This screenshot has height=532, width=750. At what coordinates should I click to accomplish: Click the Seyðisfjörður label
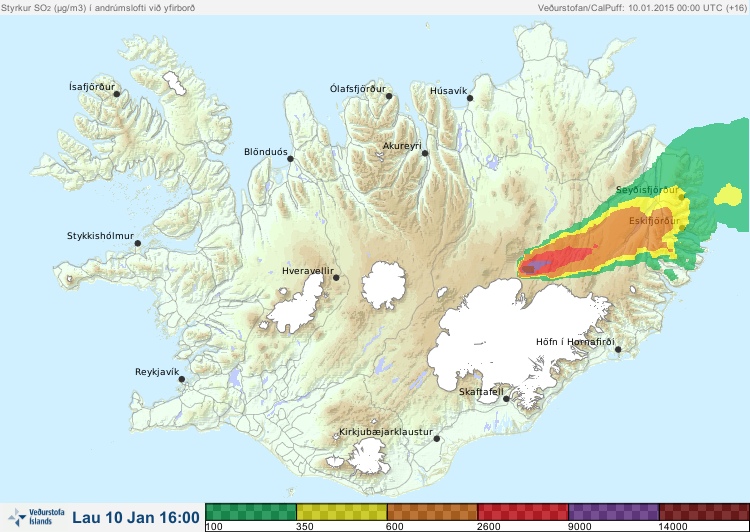647,190
